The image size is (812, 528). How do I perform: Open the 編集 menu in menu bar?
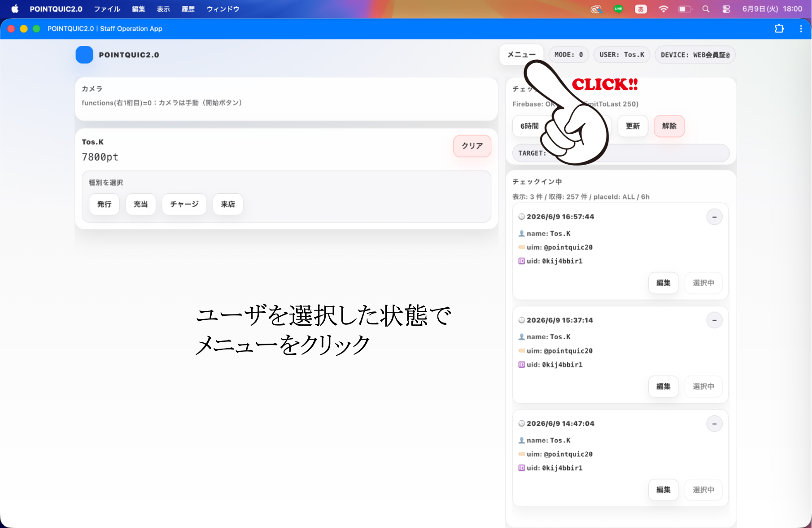(138, 9)
